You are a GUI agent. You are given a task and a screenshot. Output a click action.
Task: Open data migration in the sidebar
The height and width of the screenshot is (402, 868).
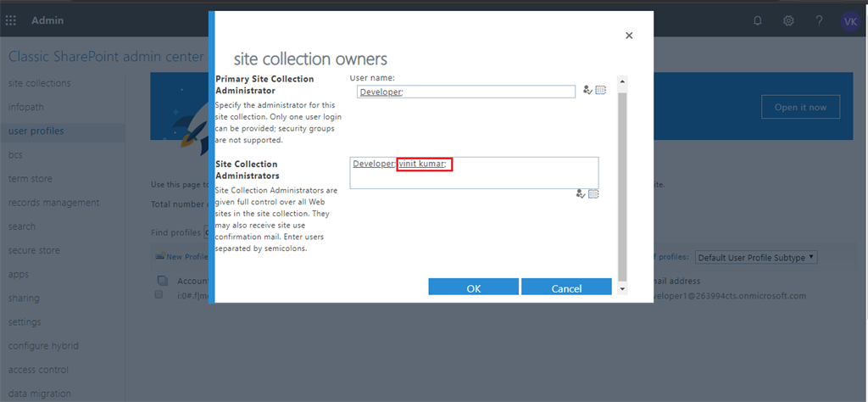[40, 394]
